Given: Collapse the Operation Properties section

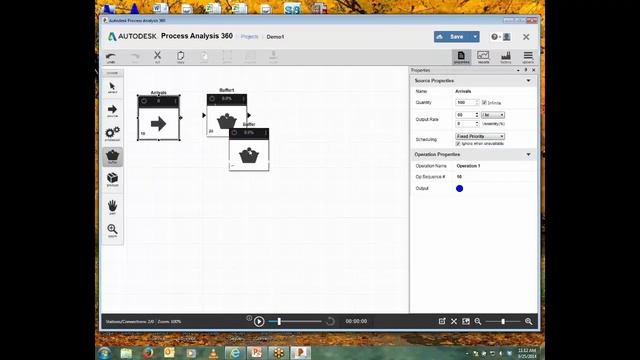Looking at the screenshot, I should [529, 155].
